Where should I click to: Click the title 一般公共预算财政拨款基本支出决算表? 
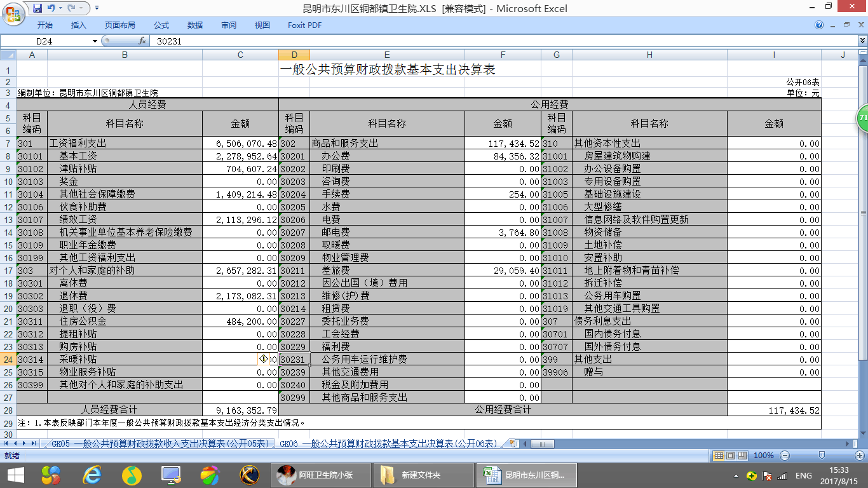click(x=387, y=70)
